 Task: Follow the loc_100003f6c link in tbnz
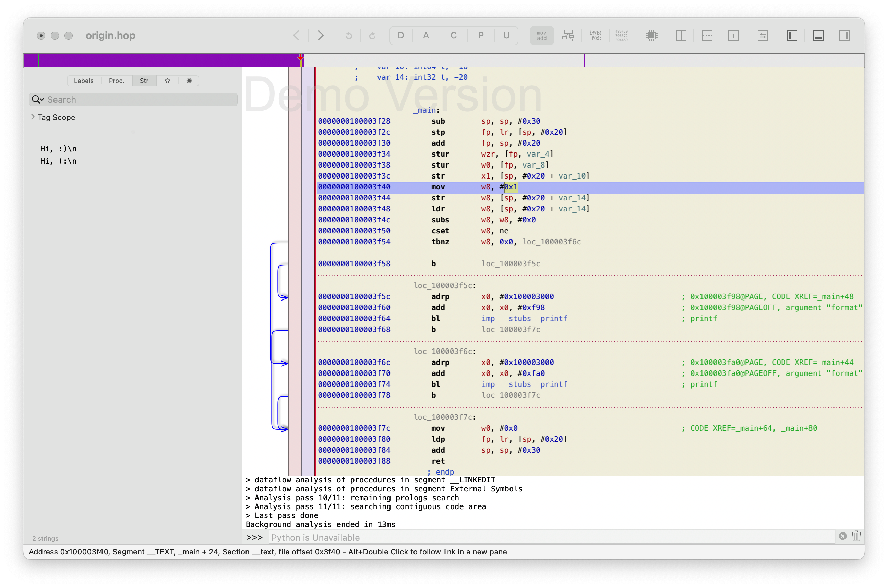[551, 242]
